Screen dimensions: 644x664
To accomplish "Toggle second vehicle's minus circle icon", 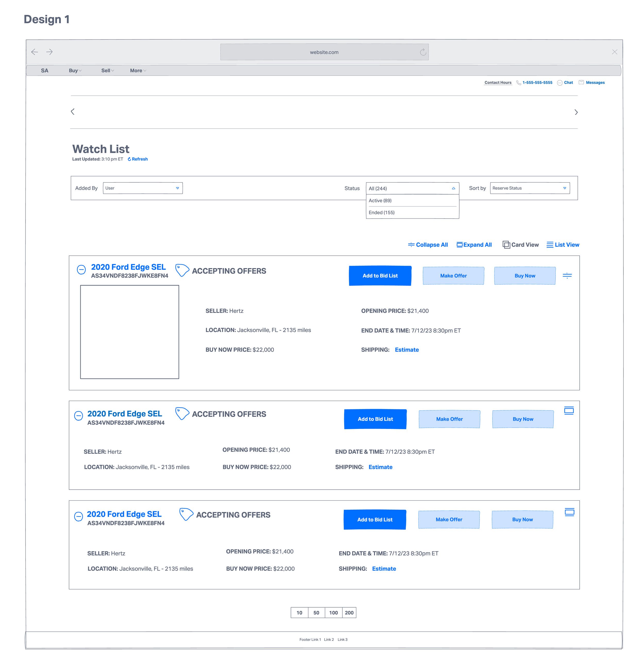I will click(x=79, y=416).
